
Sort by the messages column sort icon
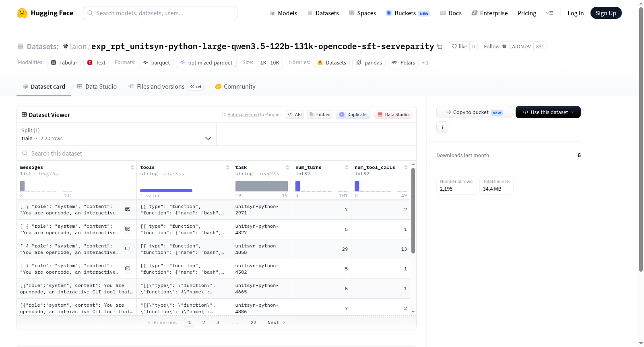[x=132, y=167]
